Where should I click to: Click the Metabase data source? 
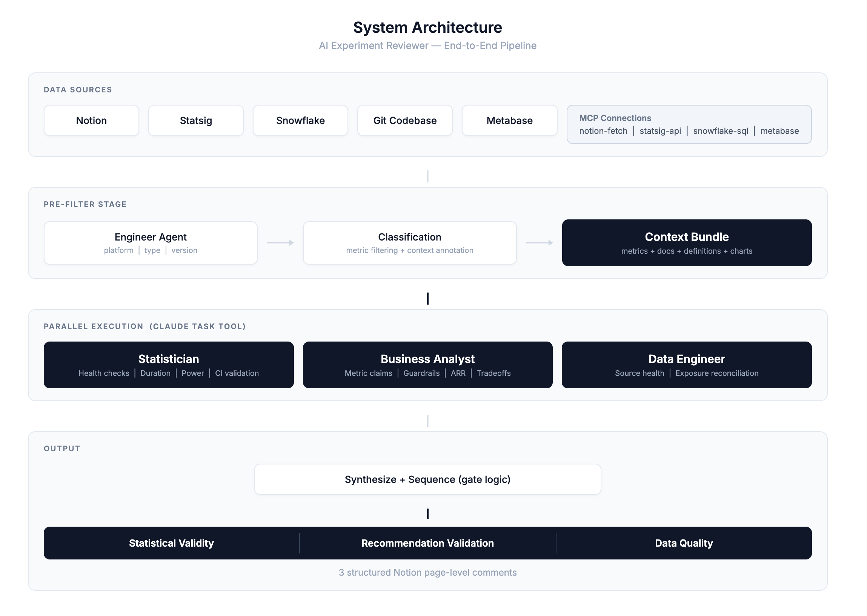[509, 120]
